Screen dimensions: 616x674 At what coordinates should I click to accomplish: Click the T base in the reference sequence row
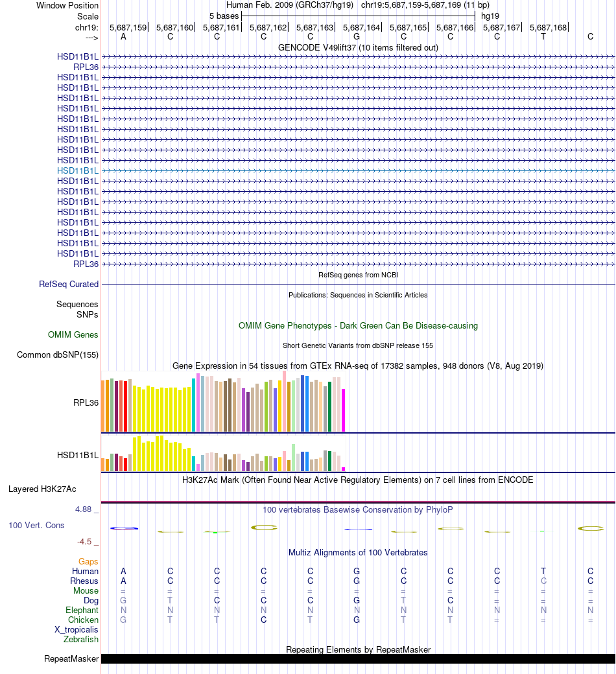(x=543, y=36)
